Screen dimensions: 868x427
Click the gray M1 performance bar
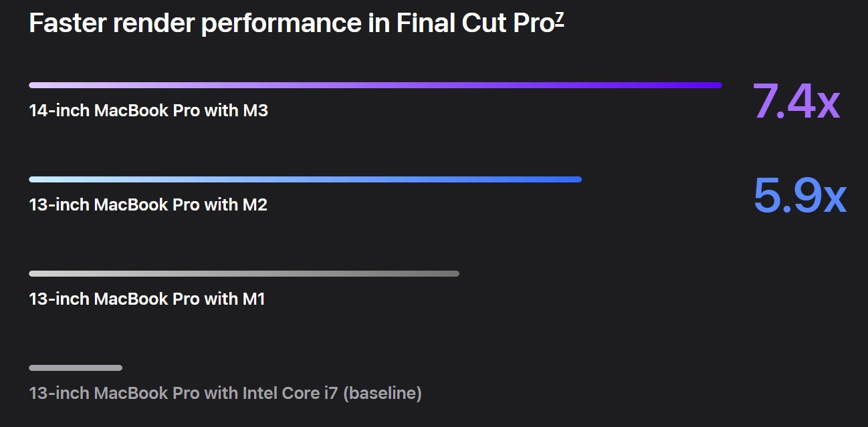[x=244, y=273]
